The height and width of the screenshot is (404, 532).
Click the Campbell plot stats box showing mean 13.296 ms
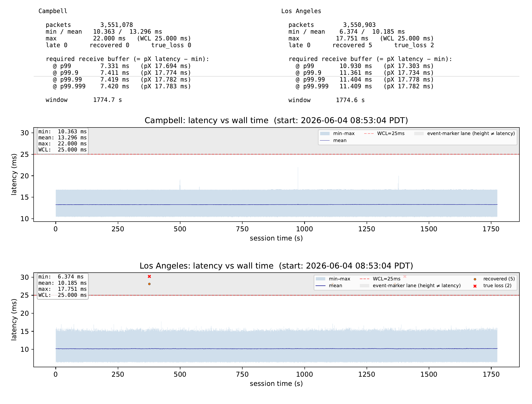(63, 141)
